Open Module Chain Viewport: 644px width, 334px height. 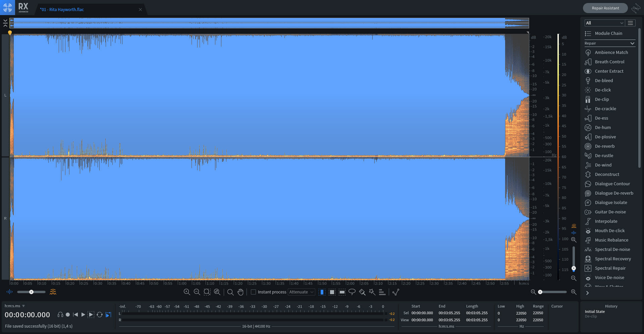pos(608,34)
